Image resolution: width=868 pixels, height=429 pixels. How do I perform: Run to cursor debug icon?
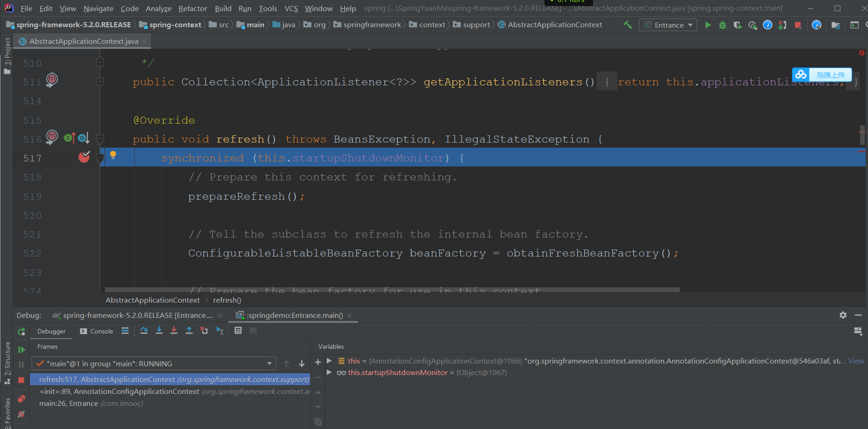pyautogui.click(x=219, y=331)
